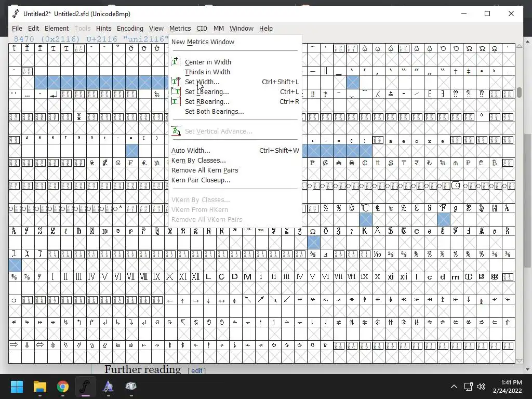This screenshot has width=532, height=399.
Task: Open File Explorer from the taskbar
Action: [39, 386]
